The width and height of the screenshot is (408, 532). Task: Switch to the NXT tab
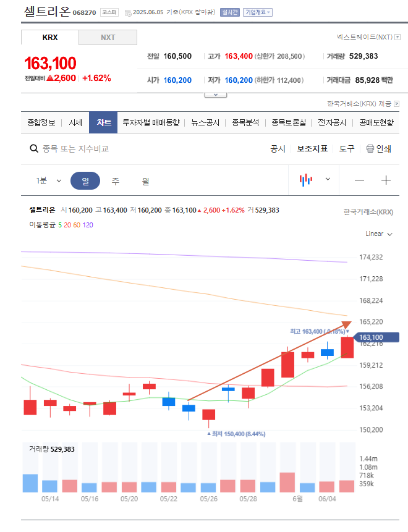pyautogui.click(x=108, y=37)
